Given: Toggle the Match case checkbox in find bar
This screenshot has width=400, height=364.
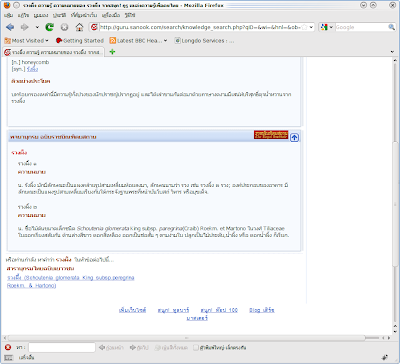Looking at the screenshot, I should (196, 348).
